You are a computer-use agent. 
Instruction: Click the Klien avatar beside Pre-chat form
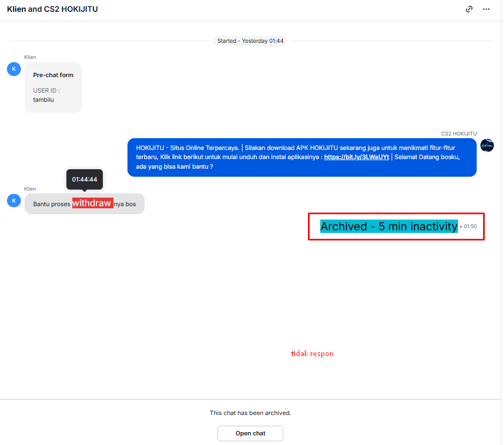coord(14,69)
